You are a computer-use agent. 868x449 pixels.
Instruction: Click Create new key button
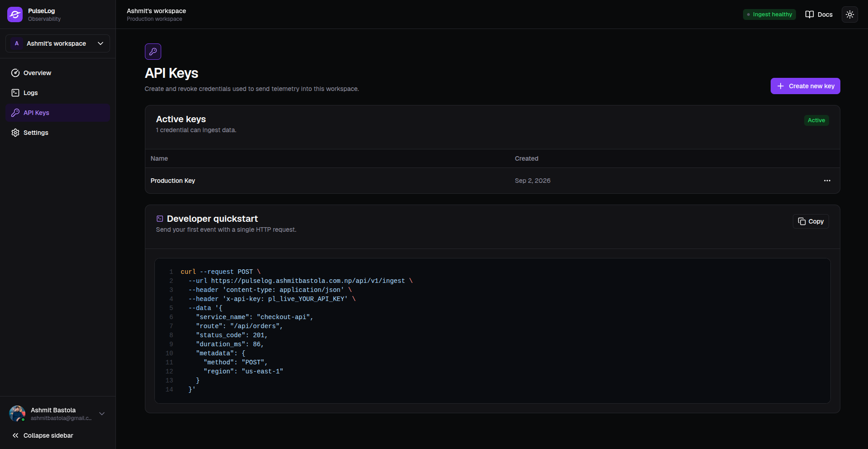(806, 86)
